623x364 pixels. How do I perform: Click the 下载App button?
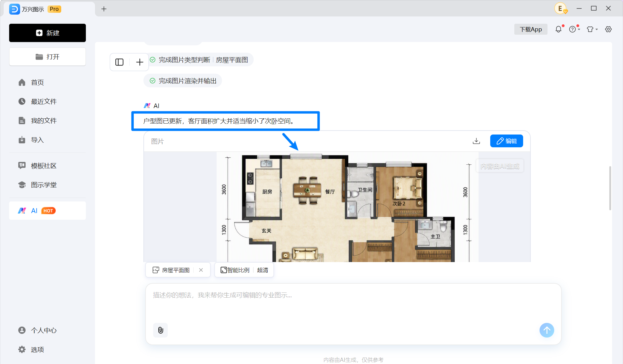[x=531, y=29]
